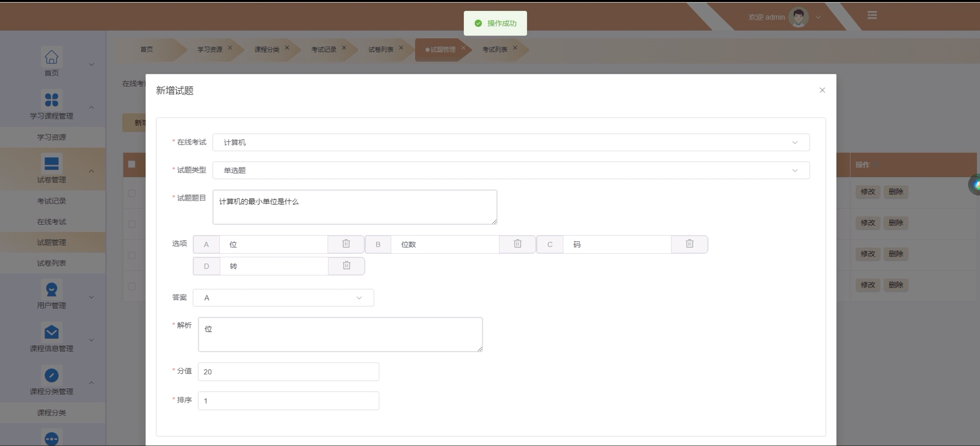Image resolution: width=980 pixels, height=446 pixels.
Task: Switch to the 课程分类 tab
Action: click(267, 49)
